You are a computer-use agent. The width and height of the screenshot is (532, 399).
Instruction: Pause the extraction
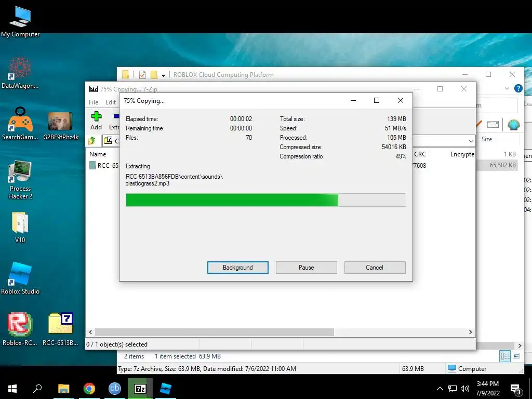click(x=306, y=268)
